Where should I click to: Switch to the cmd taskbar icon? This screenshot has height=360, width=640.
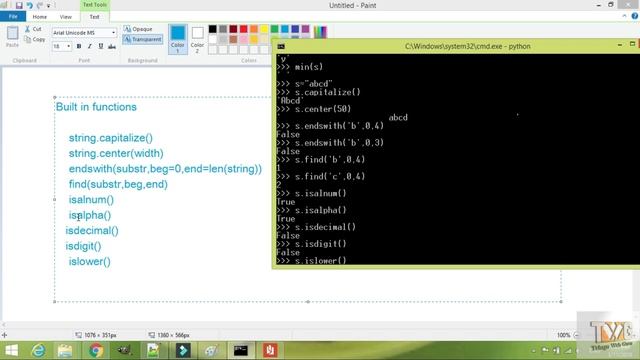point(241,350)
